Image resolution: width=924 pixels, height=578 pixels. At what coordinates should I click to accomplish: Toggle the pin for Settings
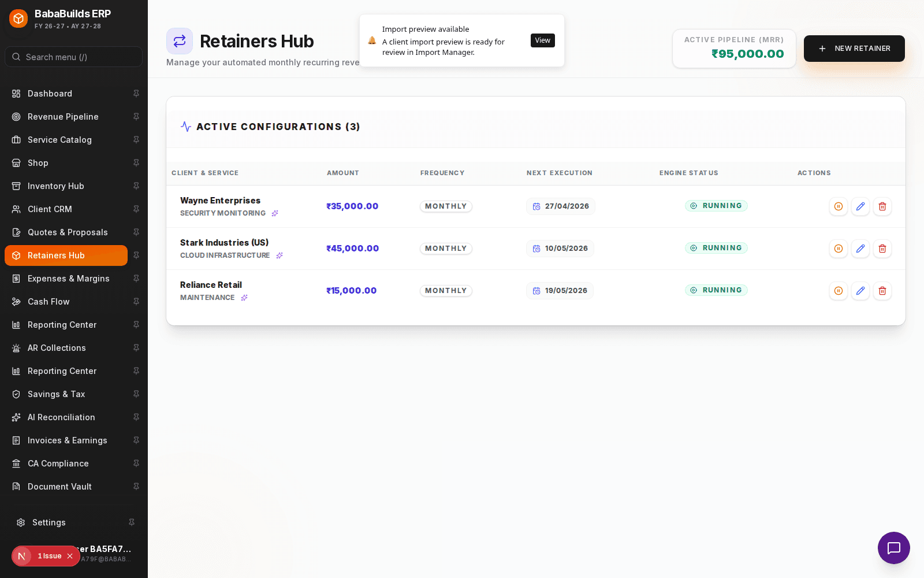pos(132,523)
